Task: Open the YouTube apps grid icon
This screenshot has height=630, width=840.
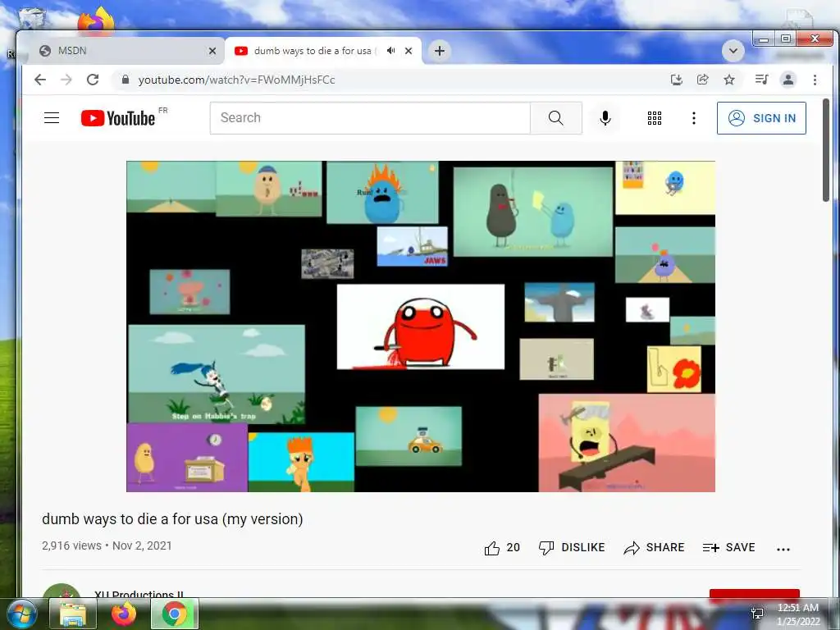Action: pyautogui.click(x=655, y=118)
